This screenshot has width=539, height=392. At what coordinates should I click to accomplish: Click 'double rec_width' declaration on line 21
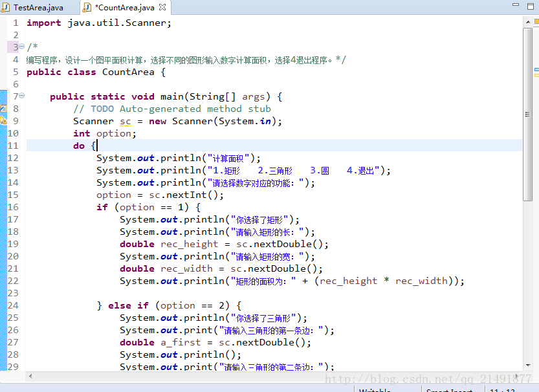point(166,268)
